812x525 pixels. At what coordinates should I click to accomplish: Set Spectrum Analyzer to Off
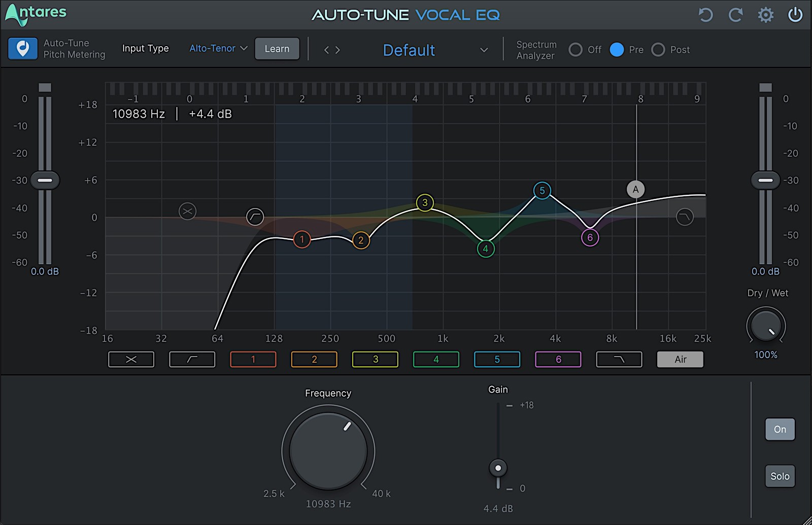575,50
